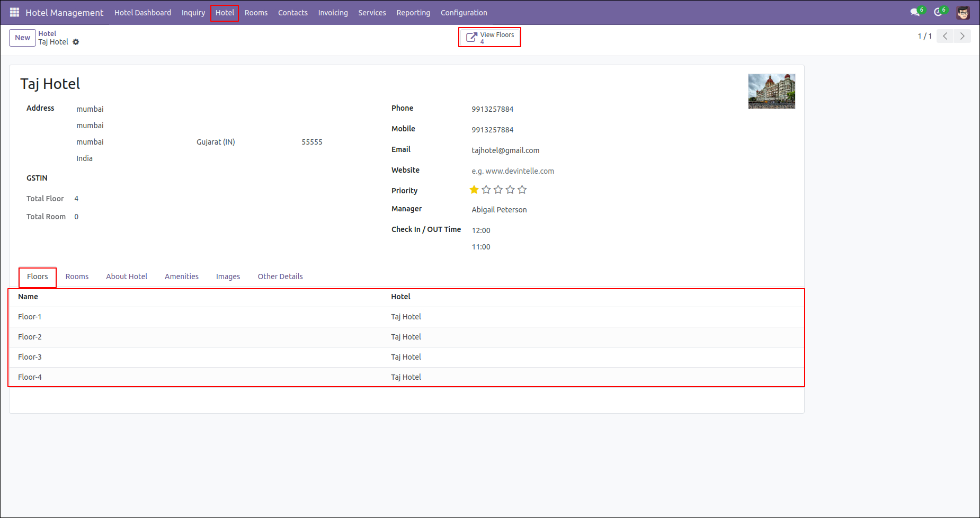Open the Floor-3 row
This screenshot has width=980, height=518.
pyautogui.click(x=406, y=357)
